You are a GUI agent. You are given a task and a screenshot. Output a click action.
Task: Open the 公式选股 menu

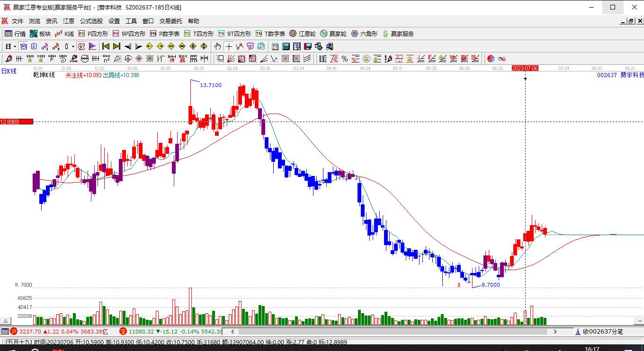pyautogui.click(x=91, y=21)
